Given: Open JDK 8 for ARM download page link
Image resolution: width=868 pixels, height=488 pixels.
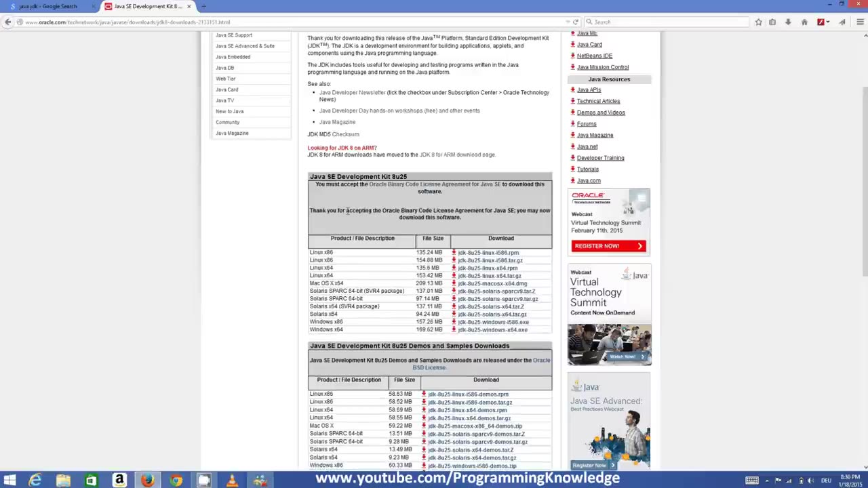Looking at the screenshot, I should (x=458, y=155).
